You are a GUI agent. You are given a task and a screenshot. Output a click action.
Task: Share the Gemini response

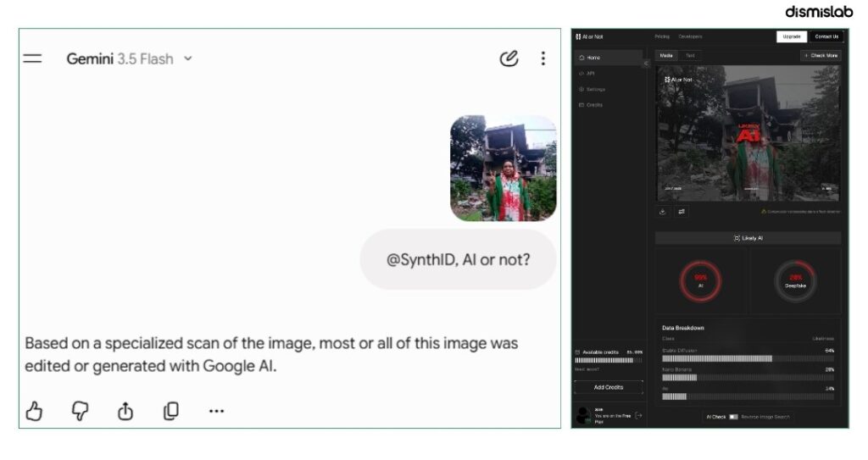point(125,411)
